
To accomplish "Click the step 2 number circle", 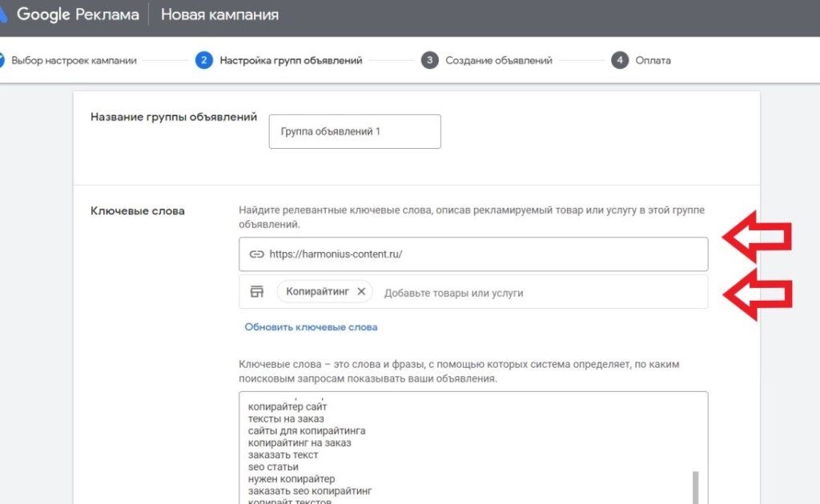I will pyautogui.click(x=203, y=61).
